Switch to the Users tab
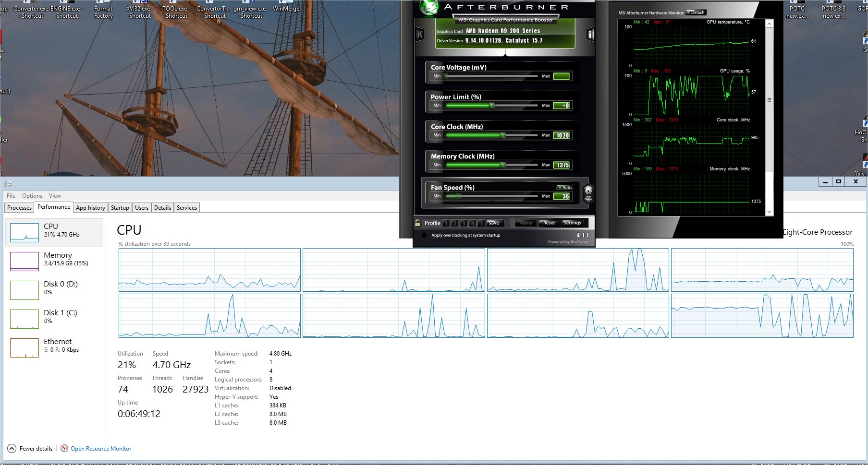The height and width of the screenshot is (465, 868). coord(141,208)
